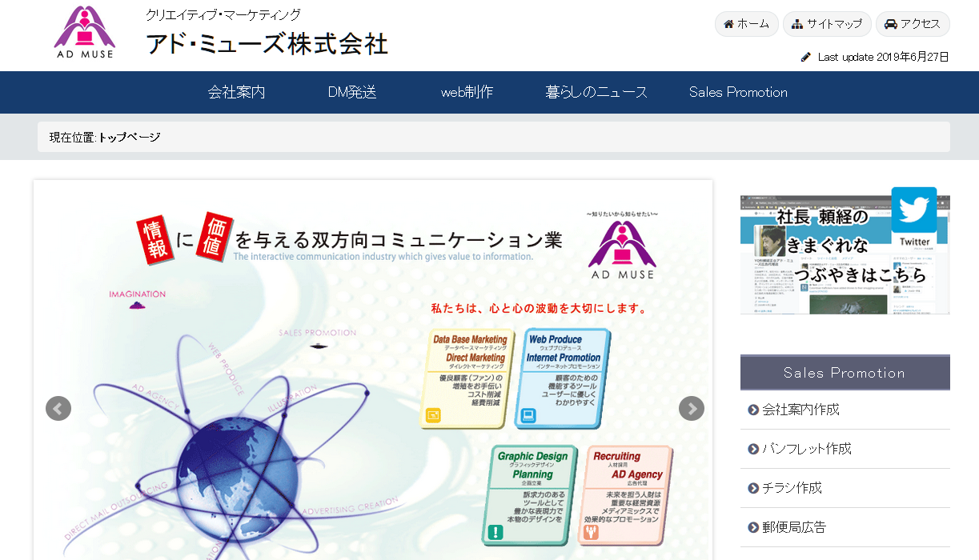The height and width of the screenshot is (560, 979).
Task: Click the Graphic Design Planning green card
Action: click(530, 495)
